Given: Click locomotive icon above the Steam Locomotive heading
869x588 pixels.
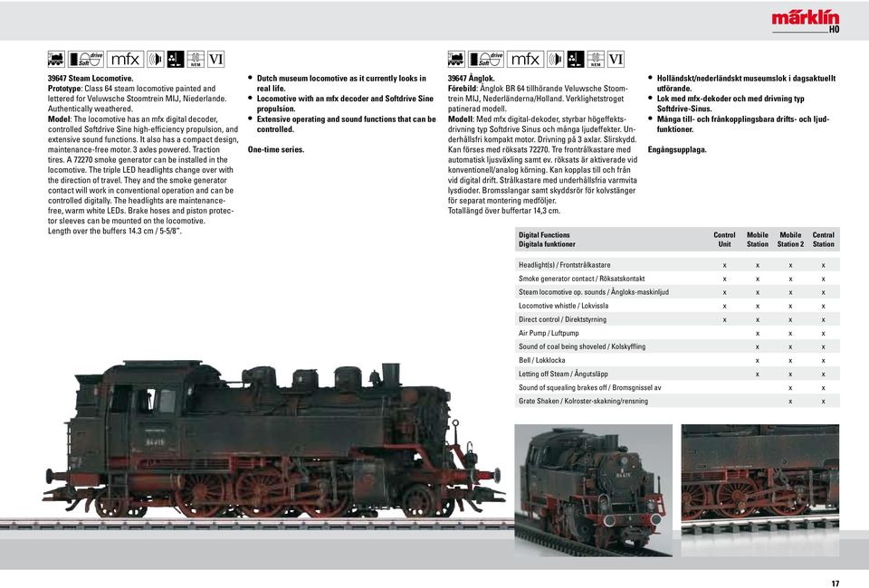Looking at the screenshot, I should click(x=56, y=59).
